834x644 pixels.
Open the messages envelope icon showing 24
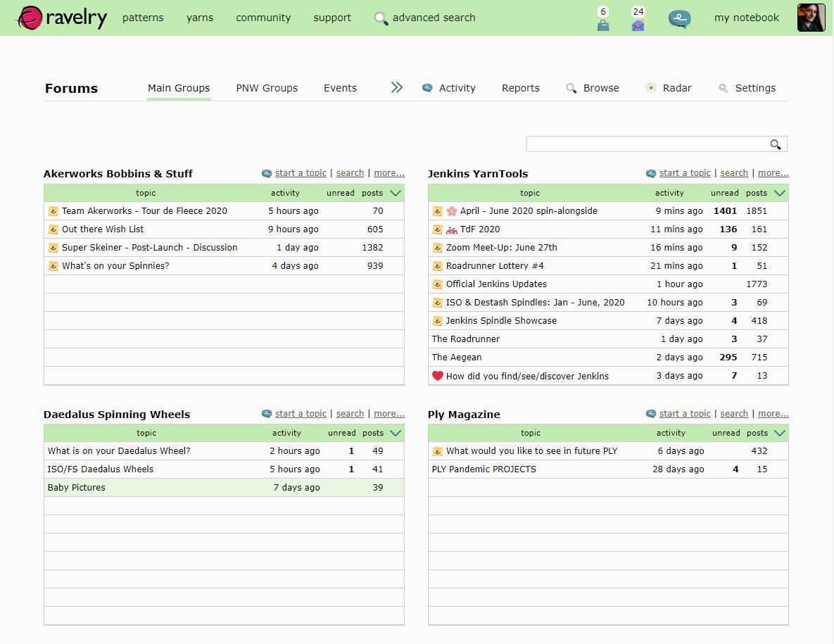point(638,25)
